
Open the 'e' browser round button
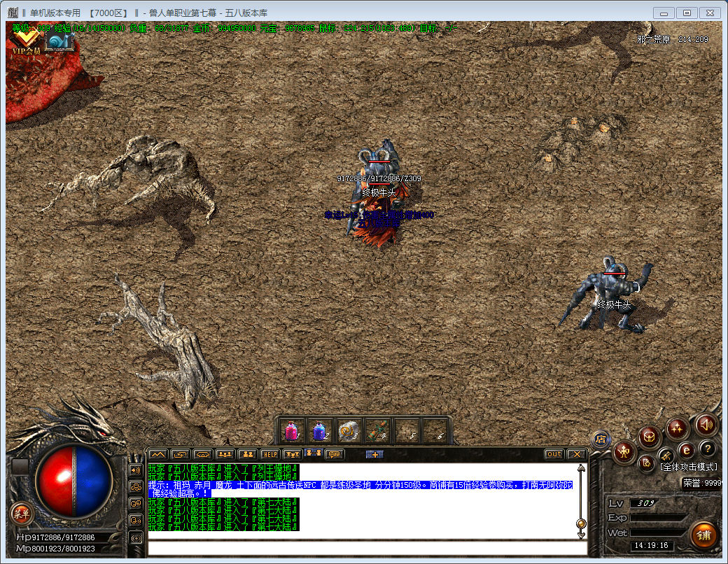click(686, 450)
